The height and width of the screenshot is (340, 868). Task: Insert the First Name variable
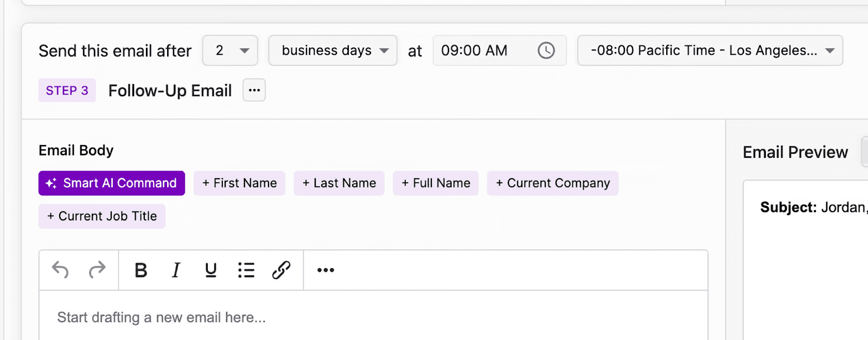[239, 183]
